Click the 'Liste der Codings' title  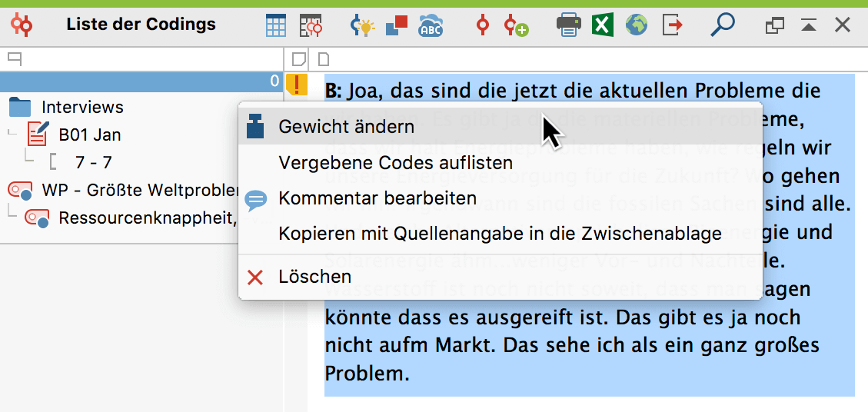[141, 25]
